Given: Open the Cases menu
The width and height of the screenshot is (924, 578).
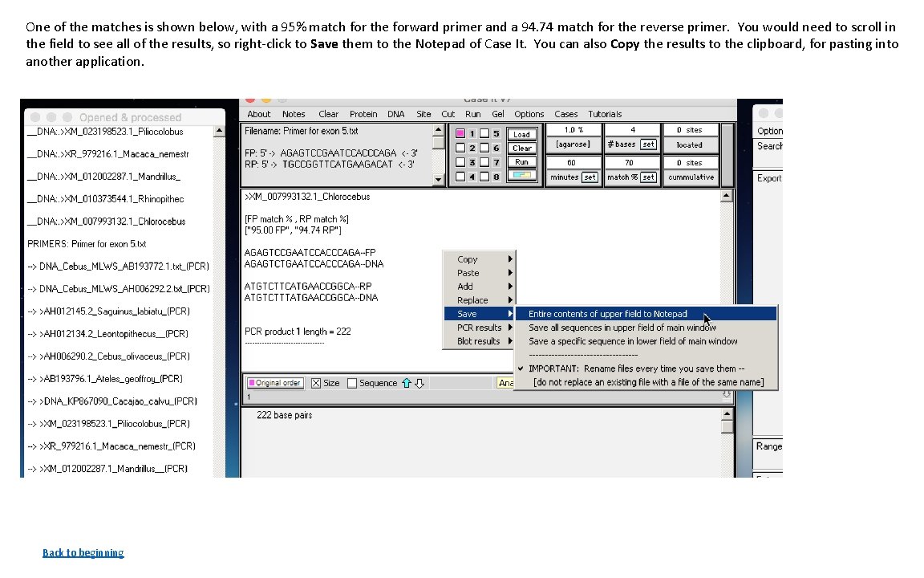Looking at the screenshot, I should pyautogui.click(x=565, y=114).
